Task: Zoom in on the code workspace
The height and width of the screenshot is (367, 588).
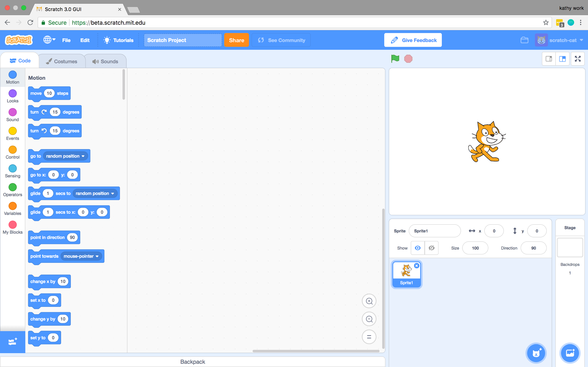Action: point(369,301)
